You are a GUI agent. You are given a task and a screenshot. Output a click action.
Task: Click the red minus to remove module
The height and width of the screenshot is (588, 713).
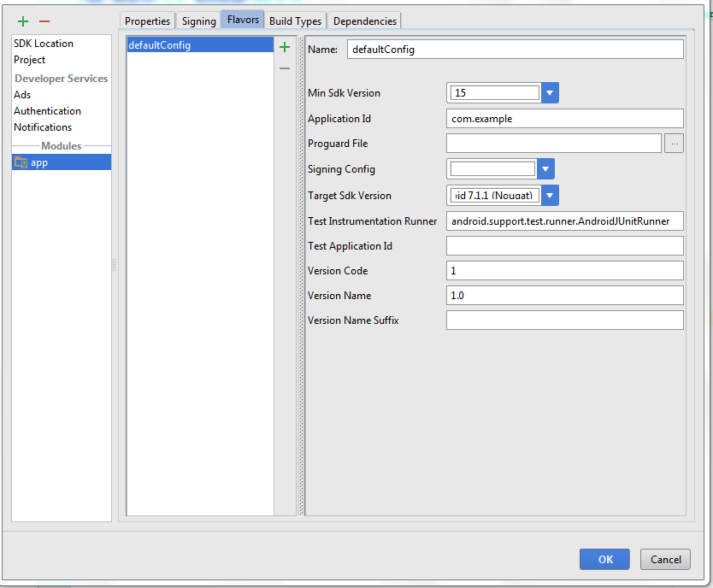(44, 21)
